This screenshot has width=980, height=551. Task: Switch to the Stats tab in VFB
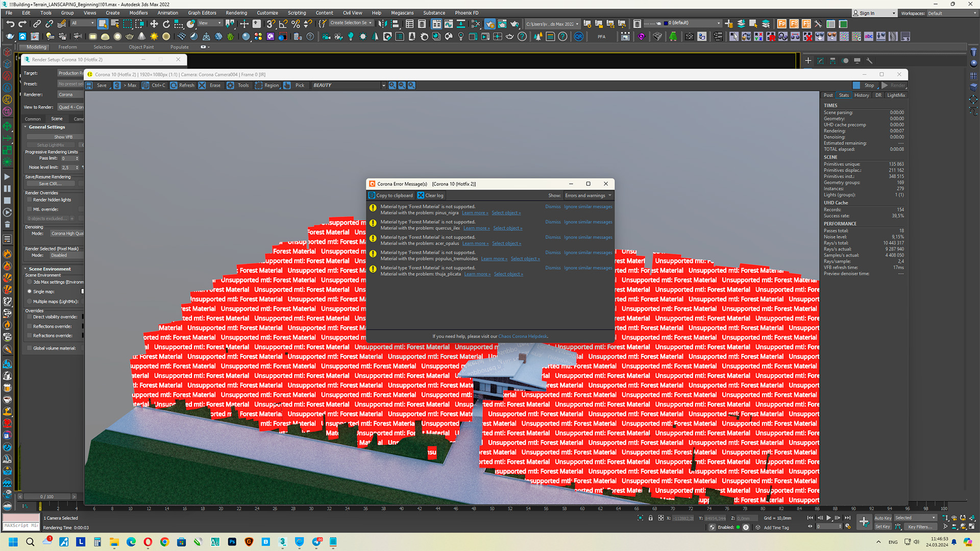point(844,95)
